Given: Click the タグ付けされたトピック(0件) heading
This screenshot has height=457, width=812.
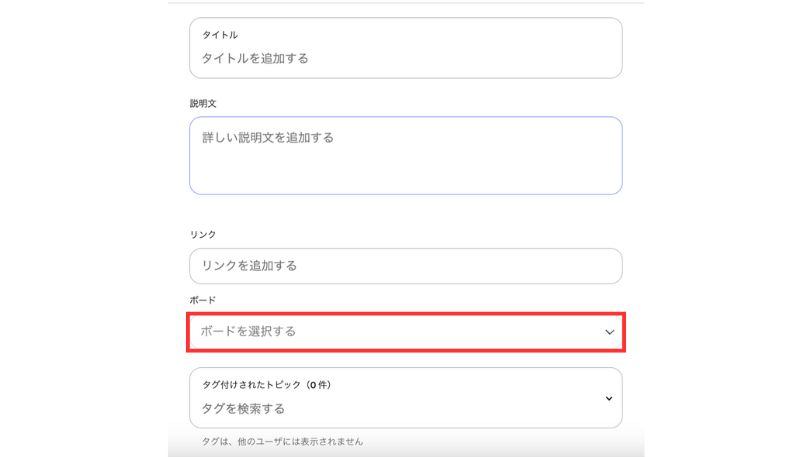Looking at the screenshot, I should point(260,385).
